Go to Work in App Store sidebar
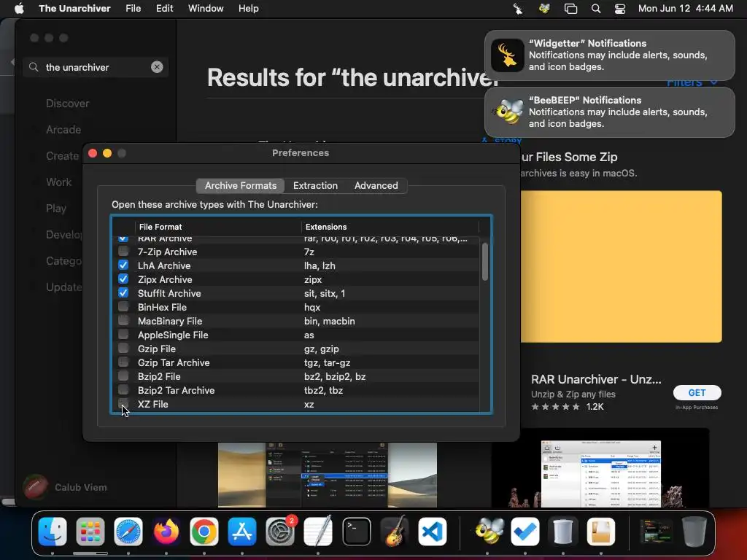The width and height of the screenshot is (747, 560). [x=58, y=182]
